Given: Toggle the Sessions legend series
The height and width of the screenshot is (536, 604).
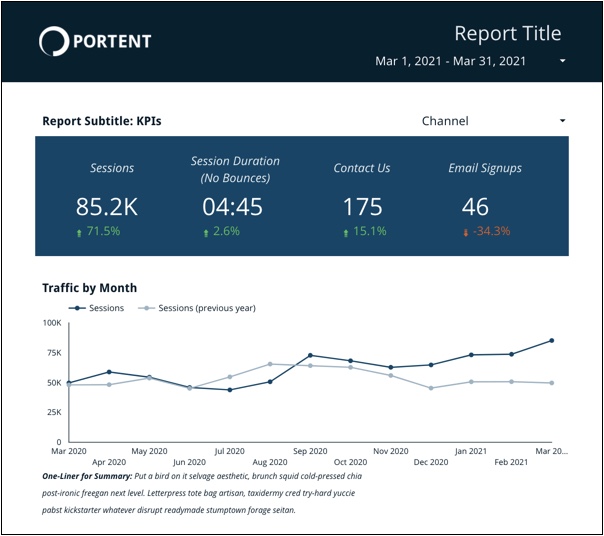Looking at the screenshot, I should (x=97, y=308).
